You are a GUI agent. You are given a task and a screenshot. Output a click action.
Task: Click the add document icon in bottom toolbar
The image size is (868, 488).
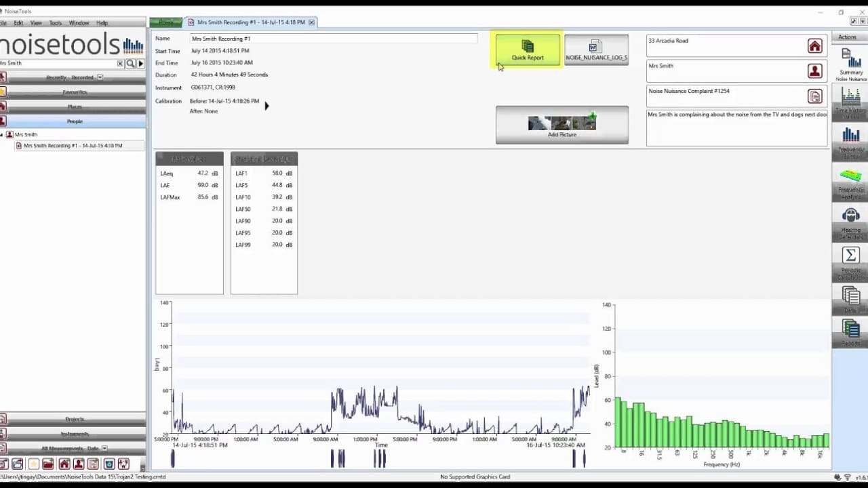(x=93, y=464)
